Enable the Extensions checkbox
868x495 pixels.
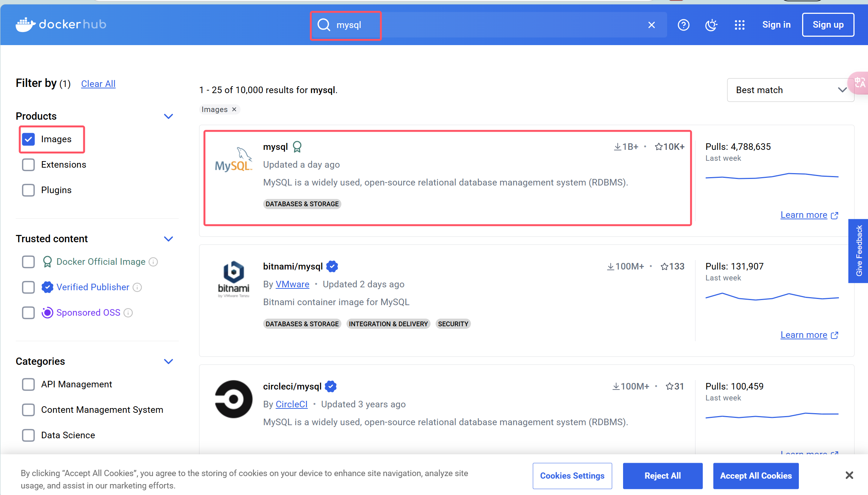point(28,165)
